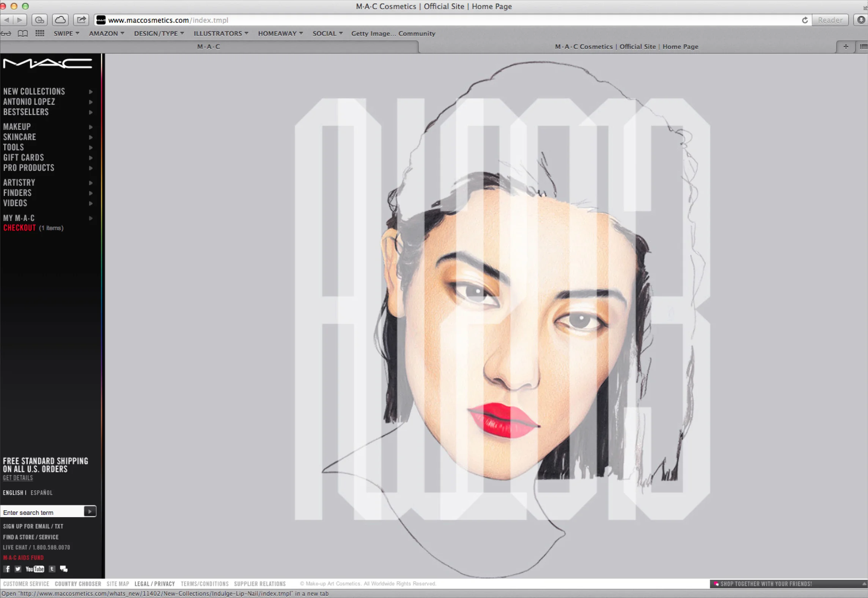868x598 pixels.
Task: Click Sign Up for Email / TXT
Action: click(33, 526)
